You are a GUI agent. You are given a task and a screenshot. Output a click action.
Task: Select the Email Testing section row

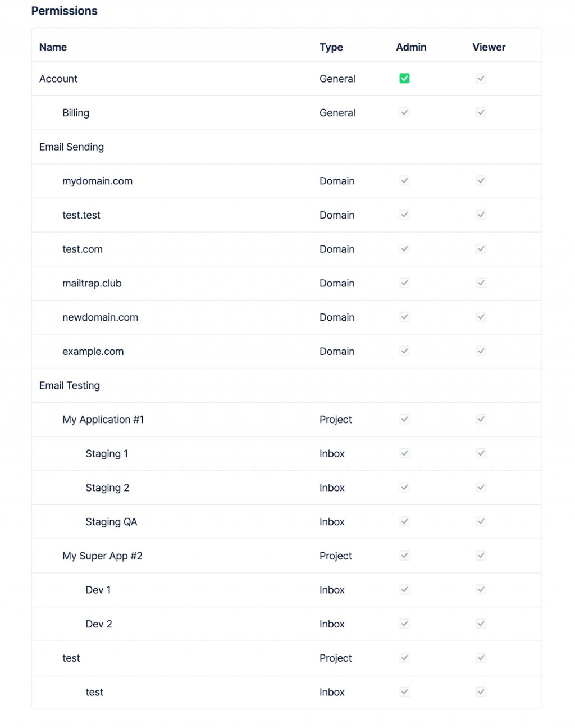pos(70,386)
